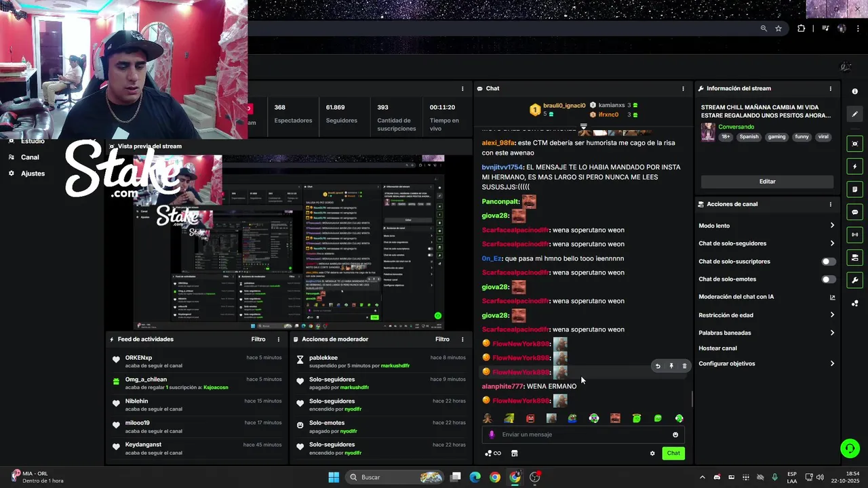This screenshot has width=868, height=488.
Task: Send message with green Chat button
Action: (673, 453)
